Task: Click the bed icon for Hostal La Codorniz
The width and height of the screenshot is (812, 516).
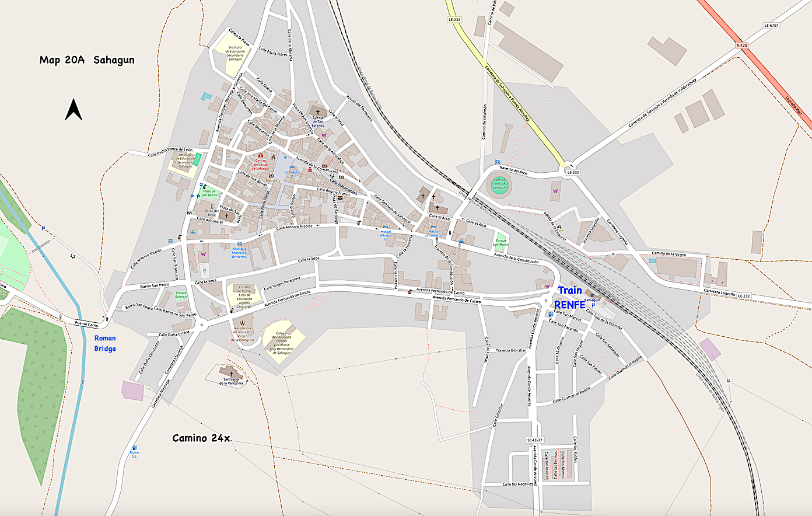Action: 433,226
